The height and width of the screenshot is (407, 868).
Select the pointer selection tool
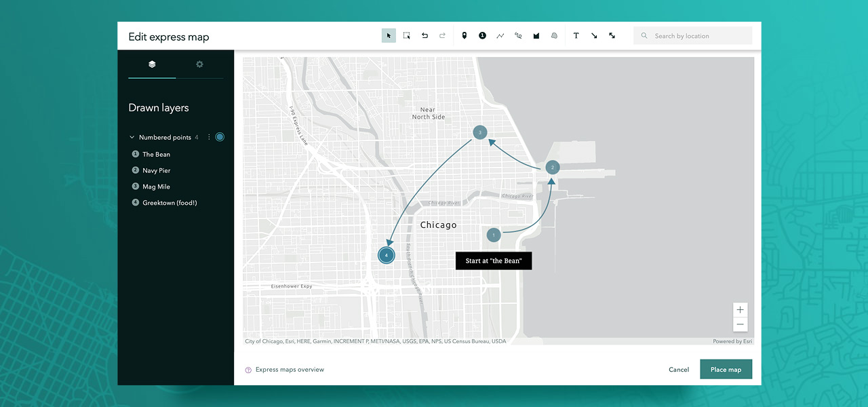tap(389, 36)
